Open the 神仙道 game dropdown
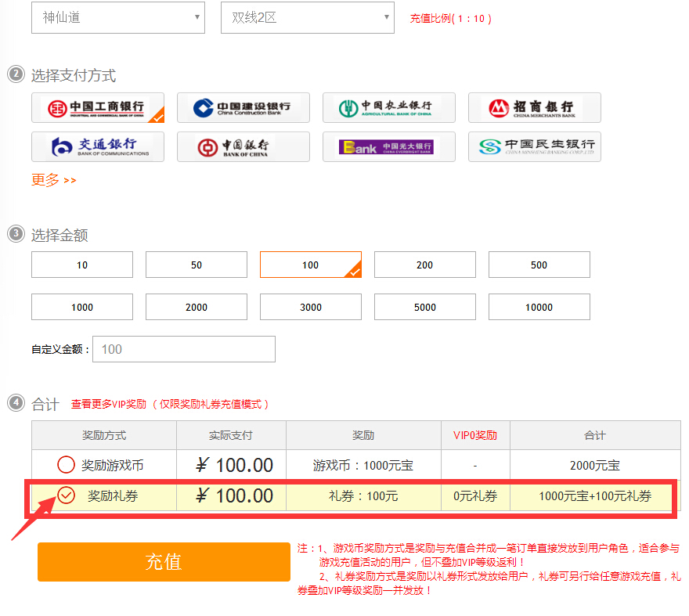The image size is (689, 616). (x=117, y=17)
